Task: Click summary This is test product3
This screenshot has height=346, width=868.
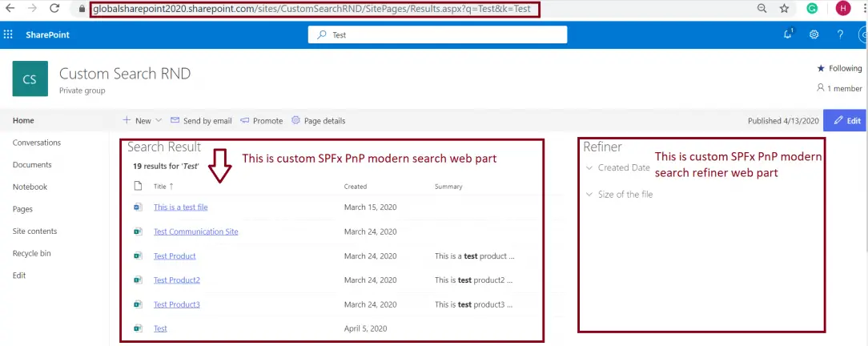Action: click(x=473, y=304)
